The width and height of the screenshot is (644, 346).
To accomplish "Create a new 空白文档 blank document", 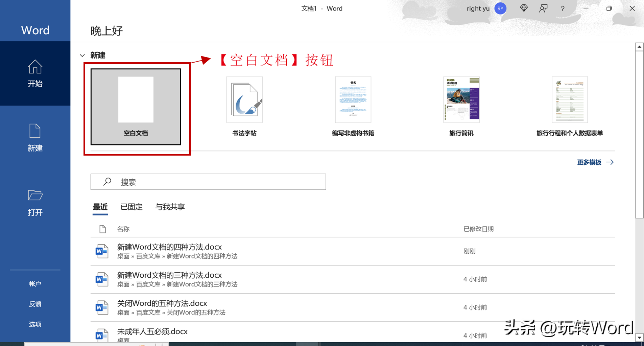I will [136, 107].
